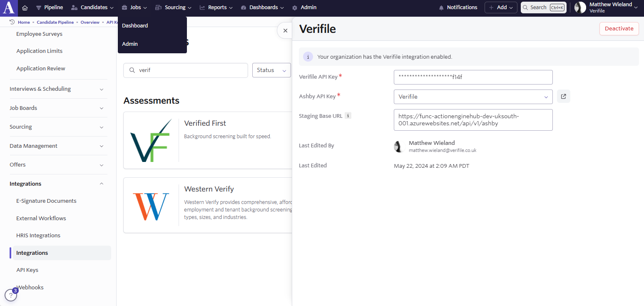The height and width of the screenshot is (306, 644).
Task: Click the info icon next to Staging Base URL
Action: [348, 116]
